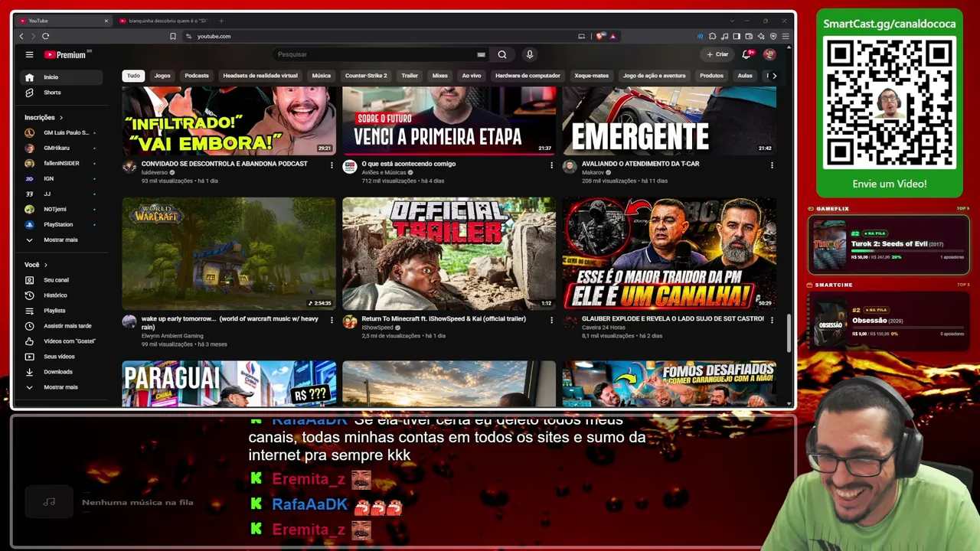Image resolution: width=980 pixels, height=551 pixels.
Task: Open the title O que está acontecendo comigo
Action: 409,164
